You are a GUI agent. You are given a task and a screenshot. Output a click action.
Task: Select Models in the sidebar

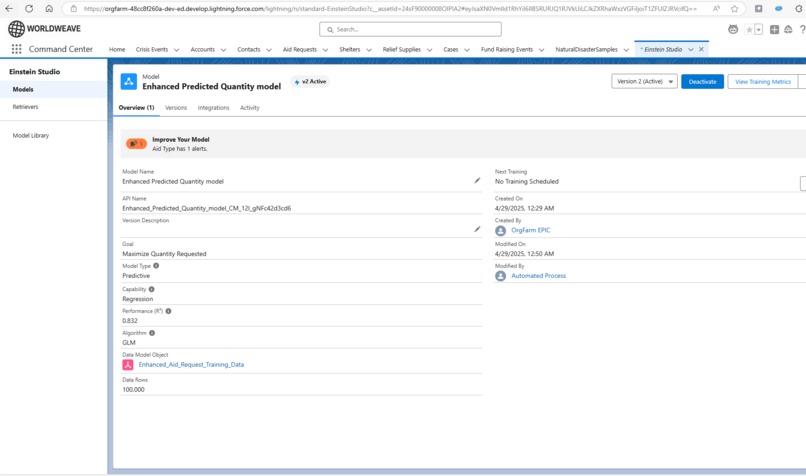coord(53,89)
